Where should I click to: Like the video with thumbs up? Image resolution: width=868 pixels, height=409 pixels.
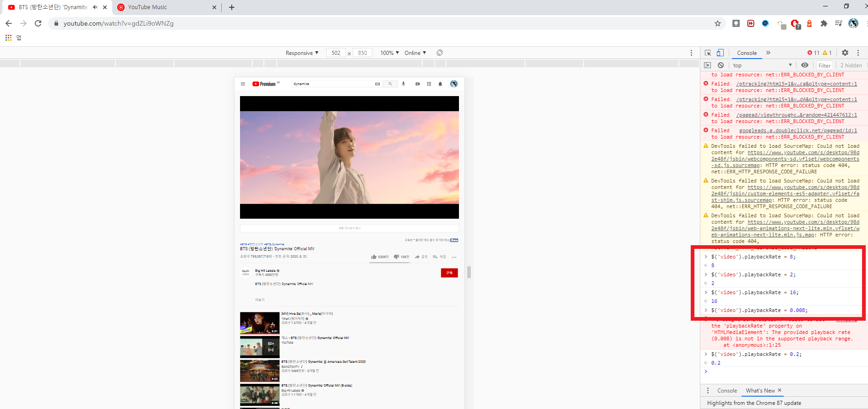380,257
